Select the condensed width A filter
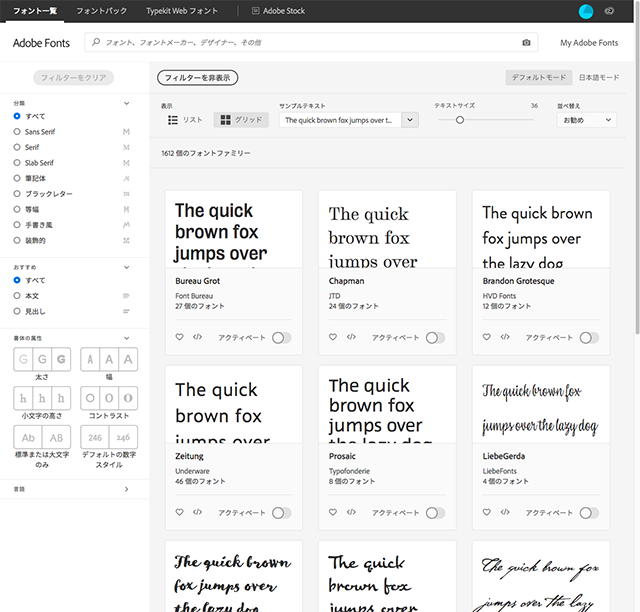Image resolution: width=640 pixels, height=612 pixels. point(90,359)
